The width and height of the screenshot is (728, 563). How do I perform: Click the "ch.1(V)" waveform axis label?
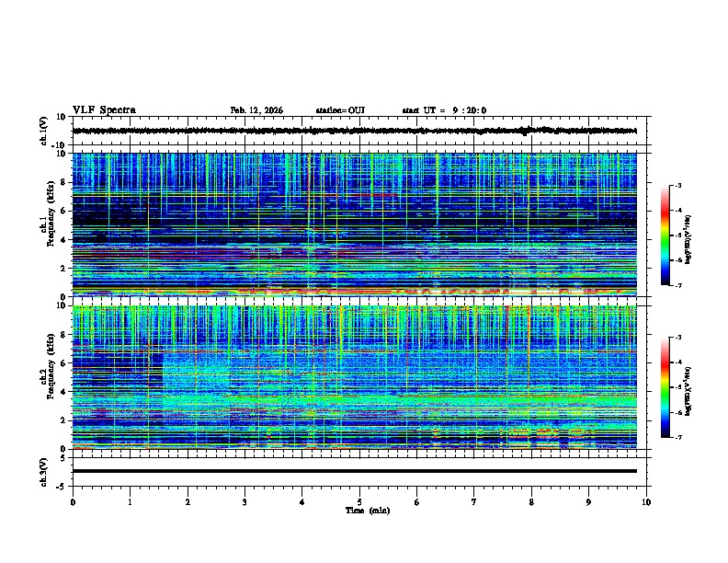click(x=44, y=131)
